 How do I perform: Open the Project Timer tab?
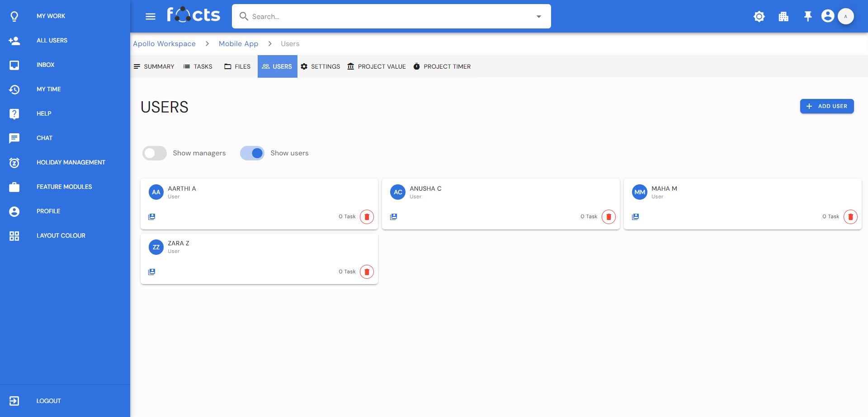tap(442, 66)
